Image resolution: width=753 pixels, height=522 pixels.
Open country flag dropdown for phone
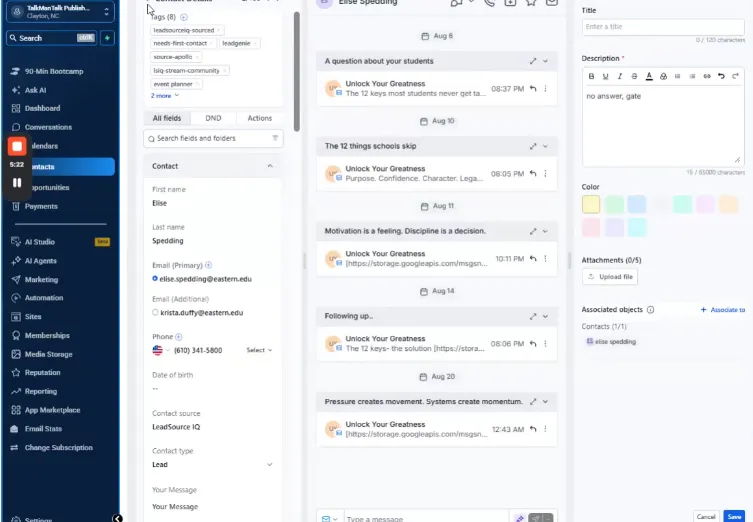(x=160, y=351)
